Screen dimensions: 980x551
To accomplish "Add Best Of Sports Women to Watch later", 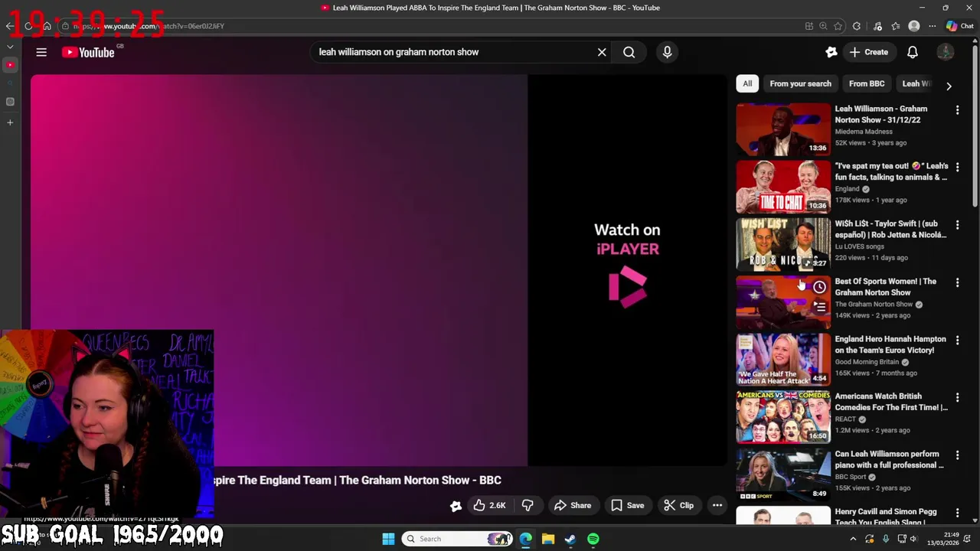I will pyautogui.click(x=819, y=287).
